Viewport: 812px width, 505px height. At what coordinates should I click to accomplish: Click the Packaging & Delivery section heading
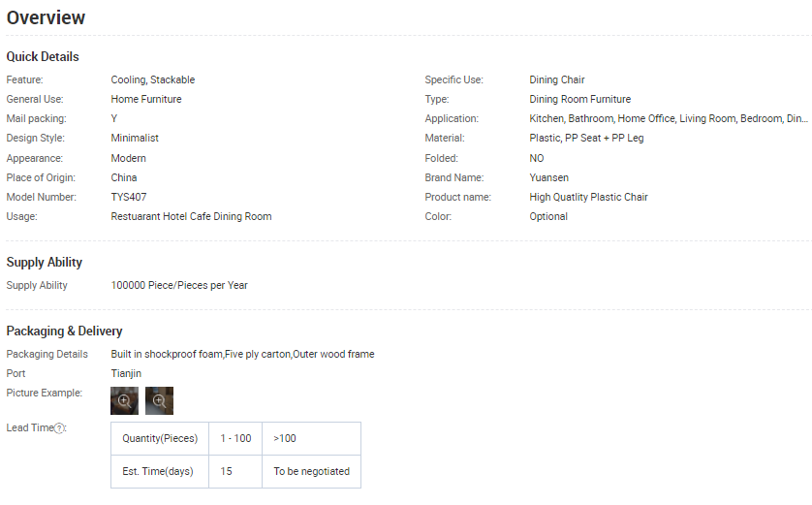point(64,331)
